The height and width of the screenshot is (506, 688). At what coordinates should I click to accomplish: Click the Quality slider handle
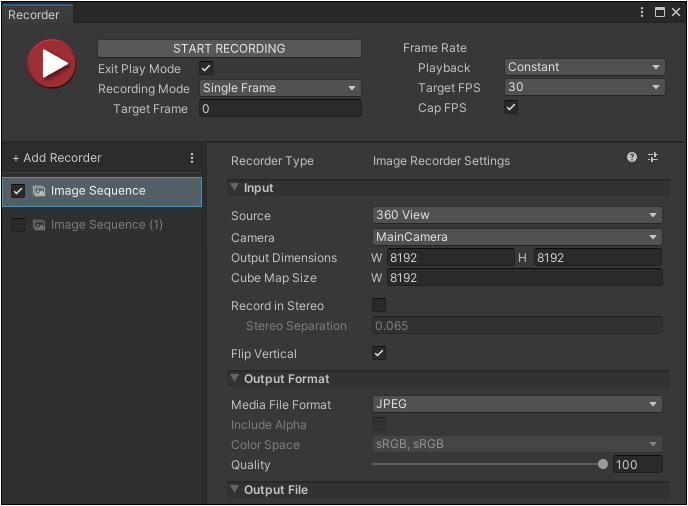point(603,464)
